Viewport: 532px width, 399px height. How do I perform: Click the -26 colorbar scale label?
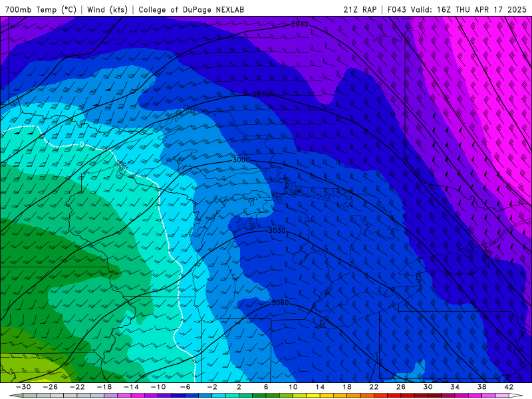[x=51, y=387]
